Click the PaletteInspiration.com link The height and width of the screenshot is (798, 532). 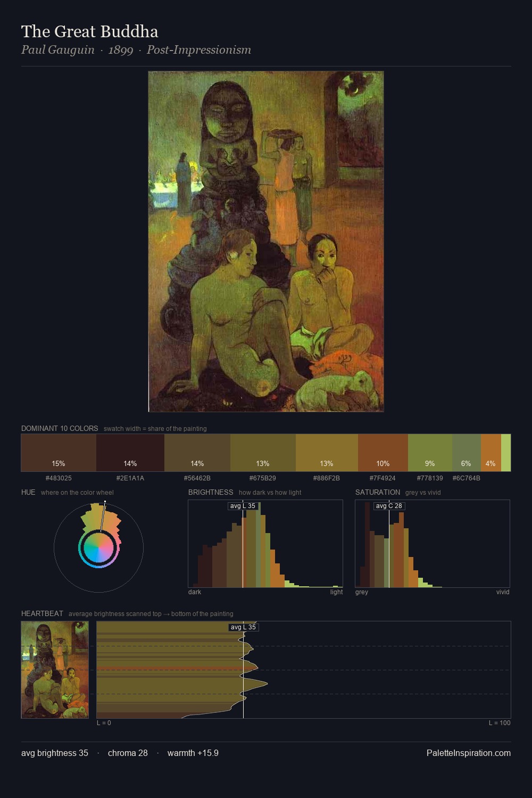pyautogui.click(x=469, y=753)
